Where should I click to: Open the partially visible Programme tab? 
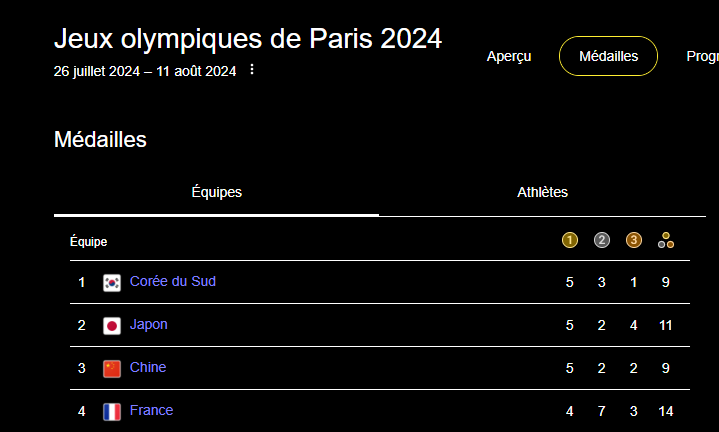[702, 56]
